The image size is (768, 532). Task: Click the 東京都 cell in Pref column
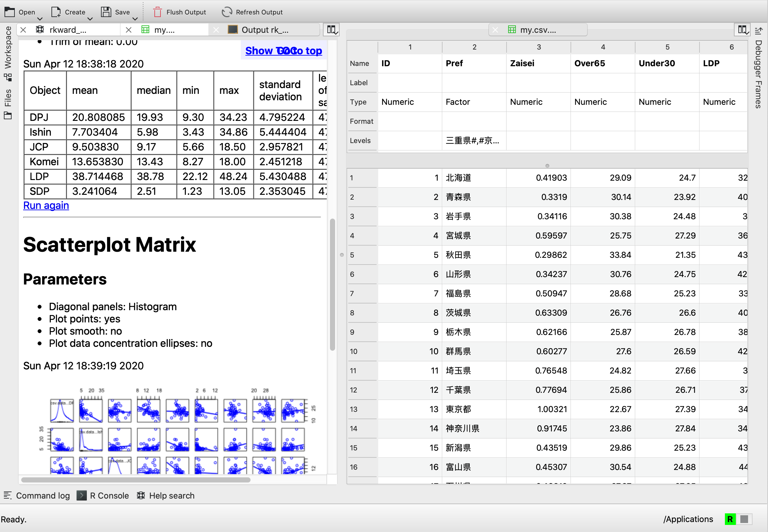474,409
